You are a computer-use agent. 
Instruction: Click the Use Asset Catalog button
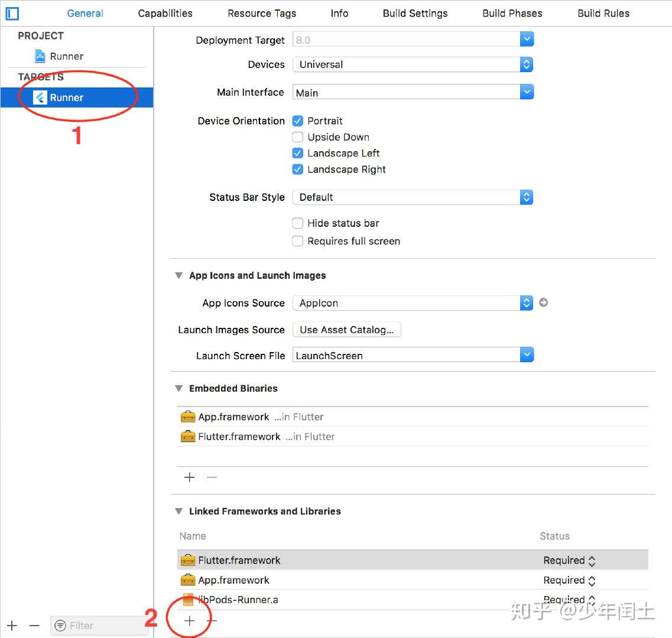[346, 330]
